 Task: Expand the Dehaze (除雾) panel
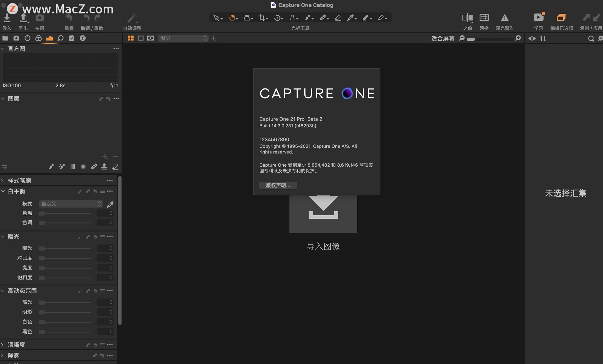3,355
